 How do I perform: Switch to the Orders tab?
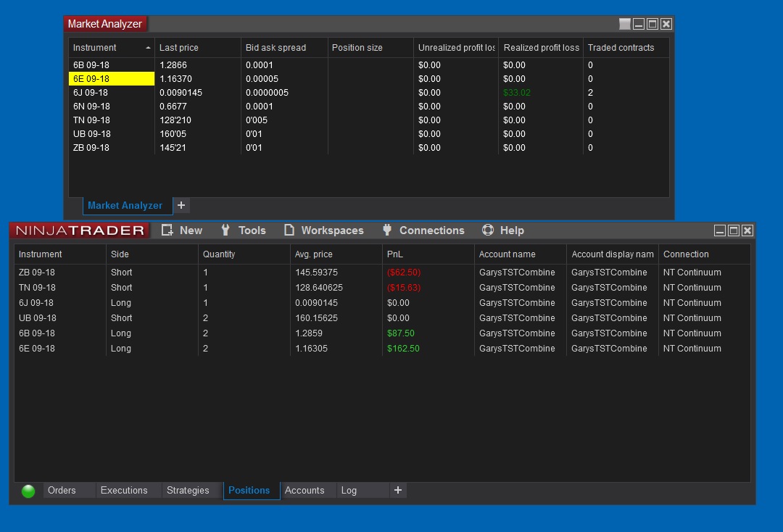62,491
